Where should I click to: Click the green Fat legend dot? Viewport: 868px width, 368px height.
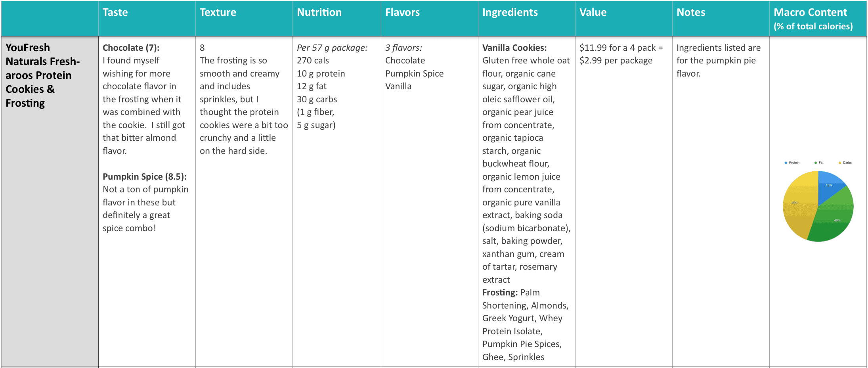click(x=816, y=163)
